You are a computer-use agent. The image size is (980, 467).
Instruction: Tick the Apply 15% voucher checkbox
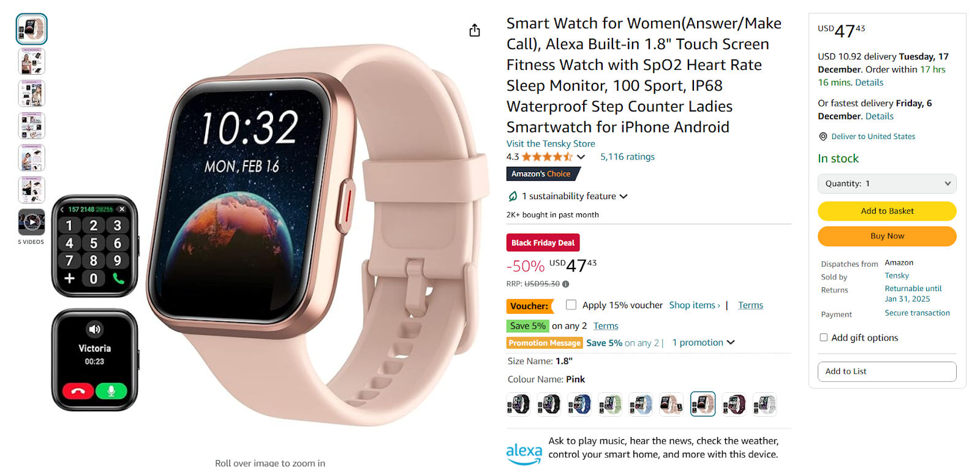coord(571,305)
